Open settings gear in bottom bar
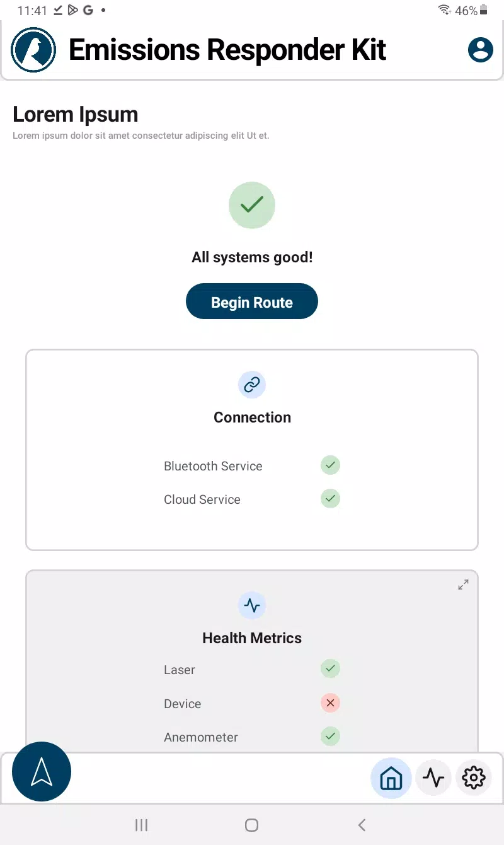The width and height of the screenshot is (504, 845). (x=474, y=778)
